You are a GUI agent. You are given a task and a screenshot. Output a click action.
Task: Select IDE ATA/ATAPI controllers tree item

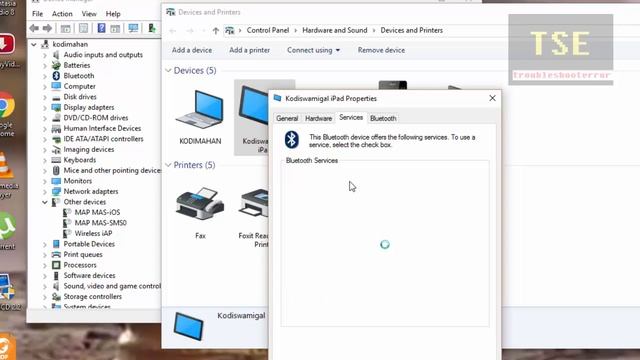click(103, 139)
